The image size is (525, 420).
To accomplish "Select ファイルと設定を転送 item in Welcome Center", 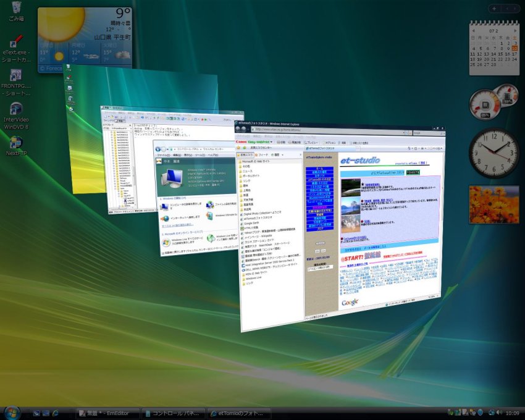I will [221, 204].
